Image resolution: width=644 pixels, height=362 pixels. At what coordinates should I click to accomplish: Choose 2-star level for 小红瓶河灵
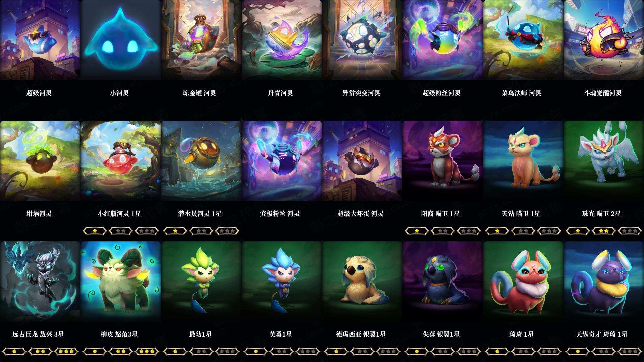coord(121,231)
